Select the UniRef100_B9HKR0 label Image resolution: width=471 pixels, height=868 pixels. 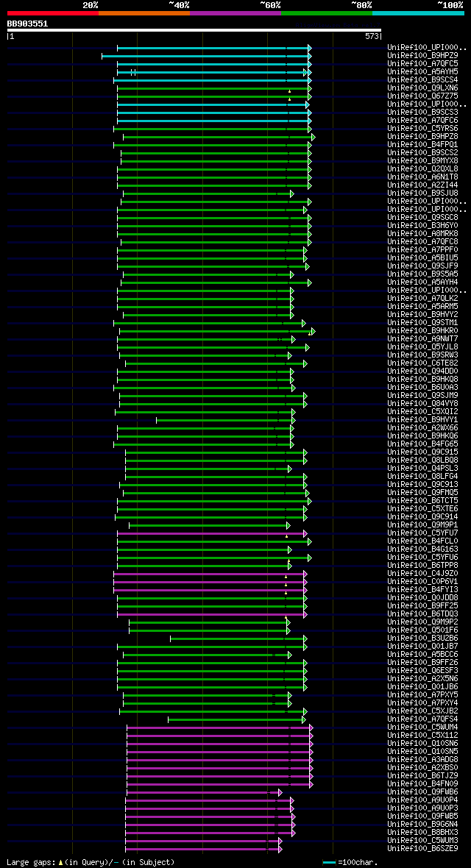tap(422, 330)
